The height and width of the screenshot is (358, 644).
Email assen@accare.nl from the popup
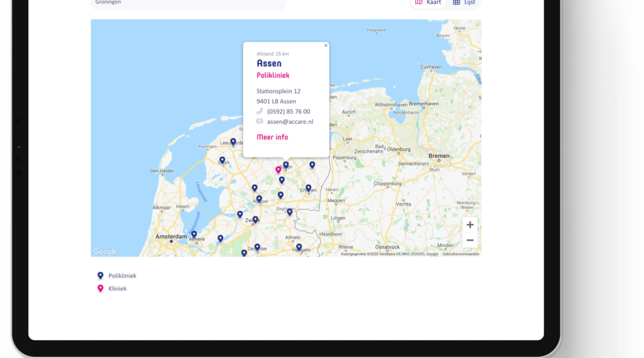[x=290, y=122]
